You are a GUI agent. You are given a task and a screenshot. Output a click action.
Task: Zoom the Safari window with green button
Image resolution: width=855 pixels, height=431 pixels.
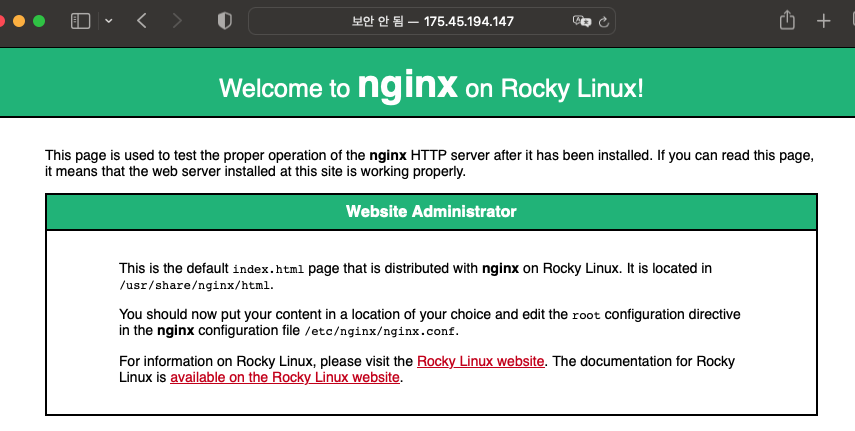39,21
